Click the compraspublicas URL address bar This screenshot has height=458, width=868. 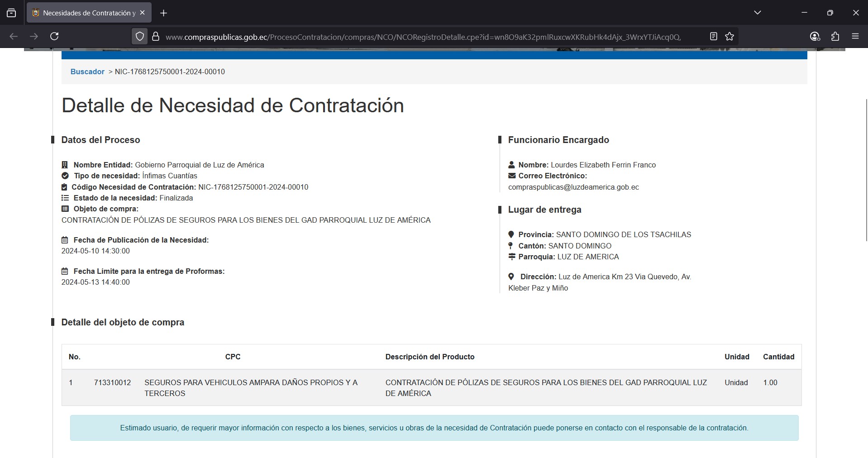point(423,37)
